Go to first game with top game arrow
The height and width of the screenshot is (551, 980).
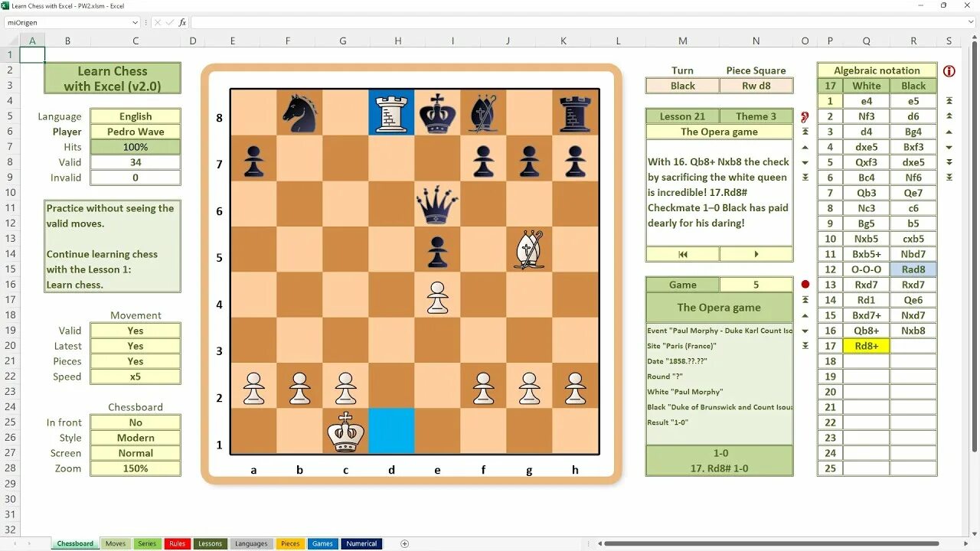click(805, 300)
